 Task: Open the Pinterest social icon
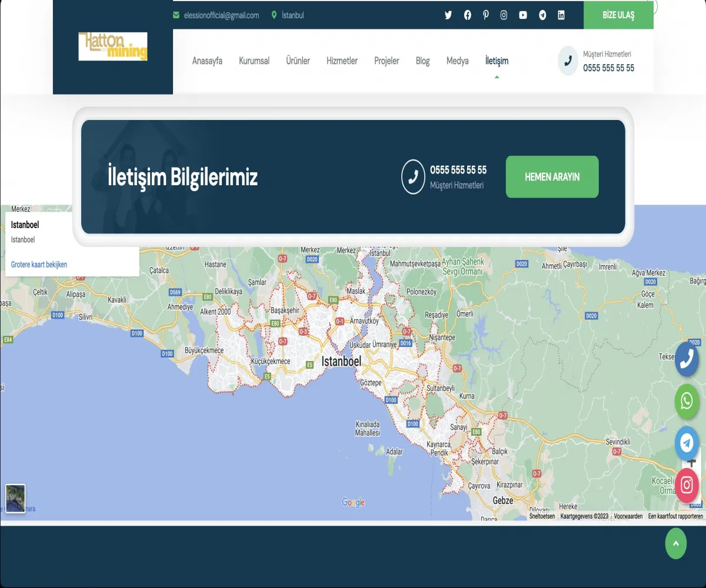485,15
